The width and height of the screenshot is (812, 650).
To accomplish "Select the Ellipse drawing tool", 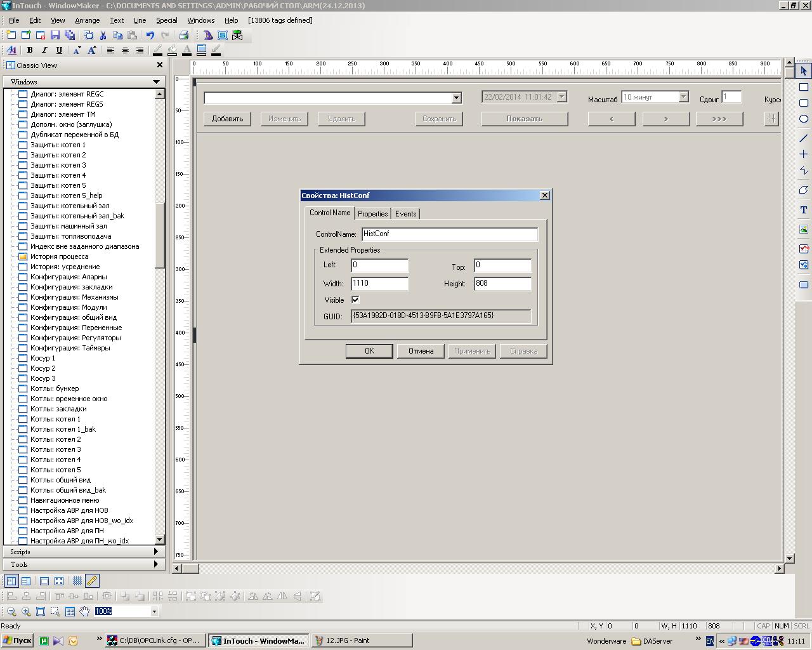I will (x=803, y=119).
